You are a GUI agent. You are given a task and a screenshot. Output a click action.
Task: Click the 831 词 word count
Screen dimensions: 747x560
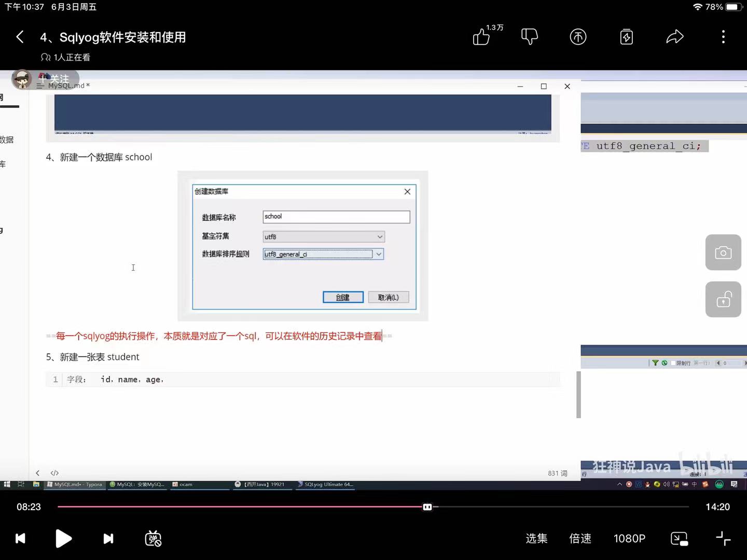pos(558,473)
